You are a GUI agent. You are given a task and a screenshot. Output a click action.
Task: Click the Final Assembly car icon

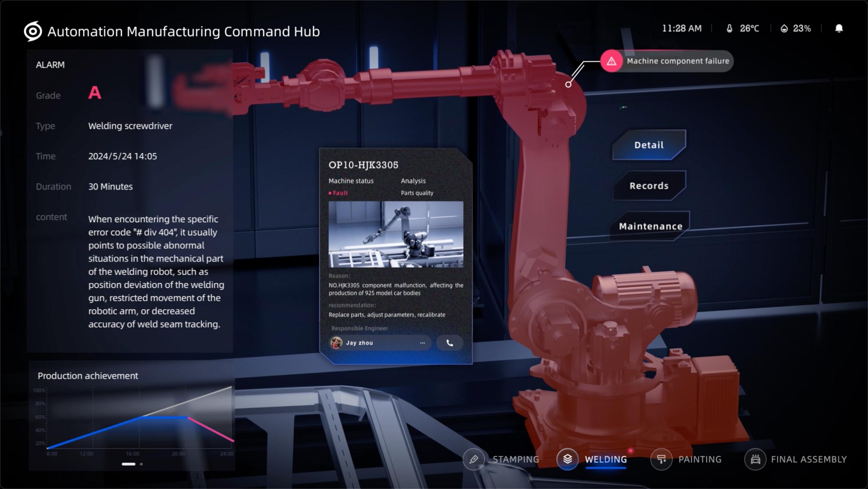coord(755,459)
